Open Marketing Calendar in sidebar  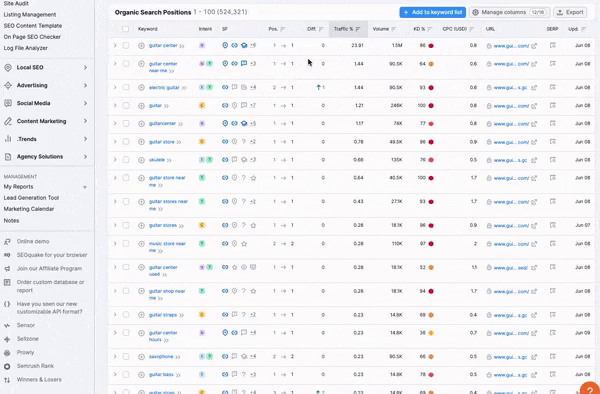pos(29,209)
